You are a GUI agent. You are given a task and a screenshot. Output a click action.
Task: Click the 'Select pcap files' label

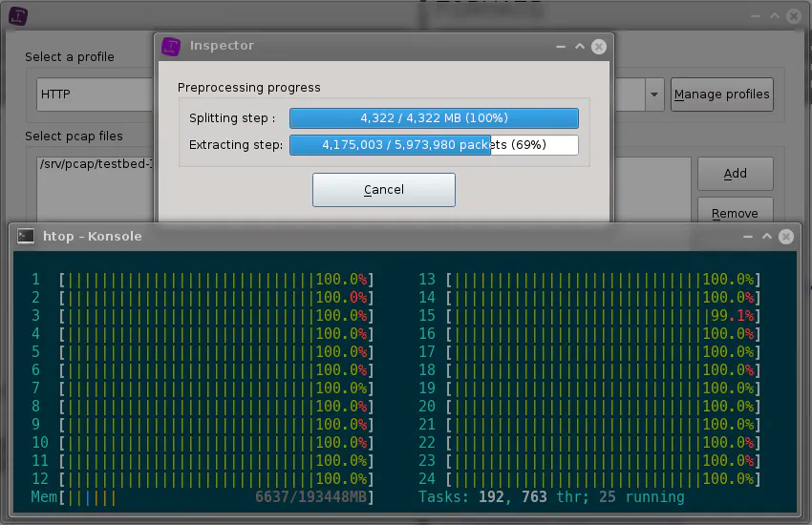click(x=75, y=136)
